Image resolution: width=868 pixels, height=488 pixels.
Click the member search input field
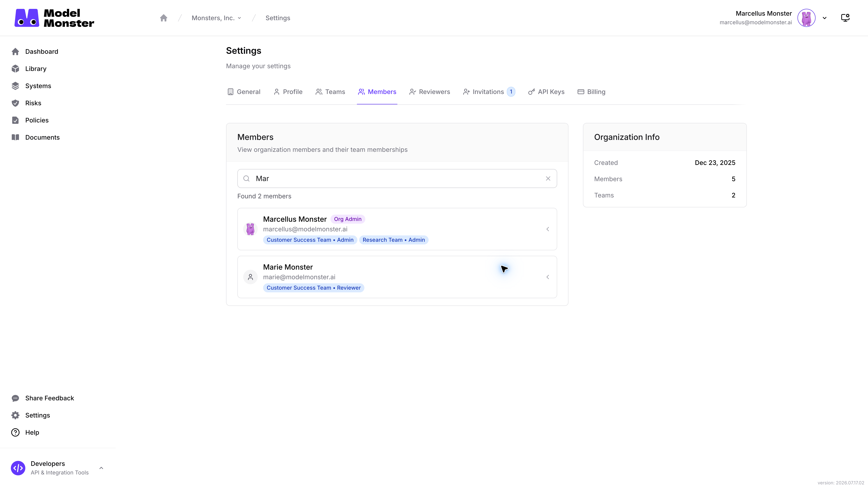coord(397,178)
